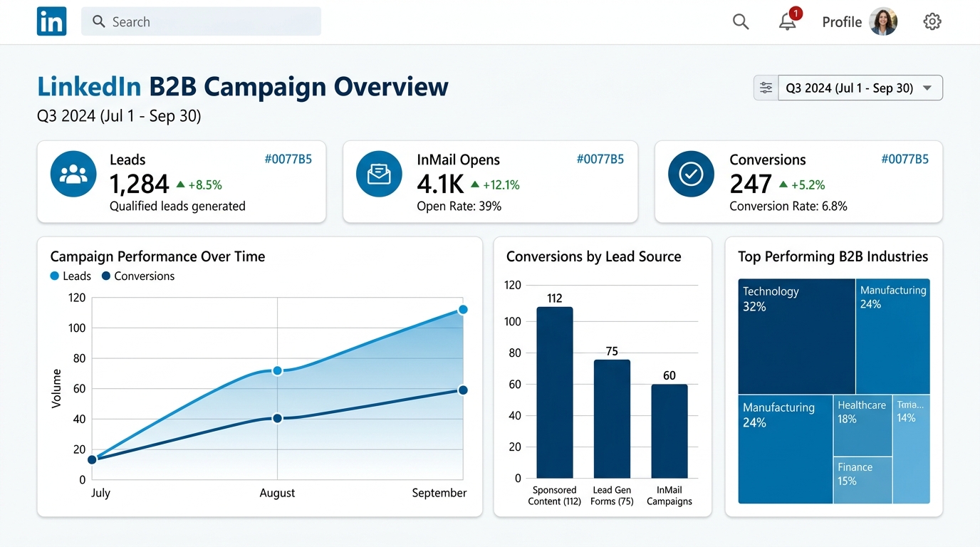Click the profile avatar photo

884,22
